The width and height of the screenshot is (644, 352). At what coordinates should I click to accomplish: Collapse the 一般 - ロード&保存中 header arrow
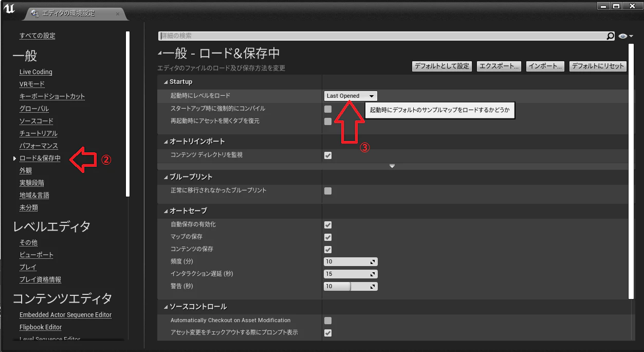(160, 54)
